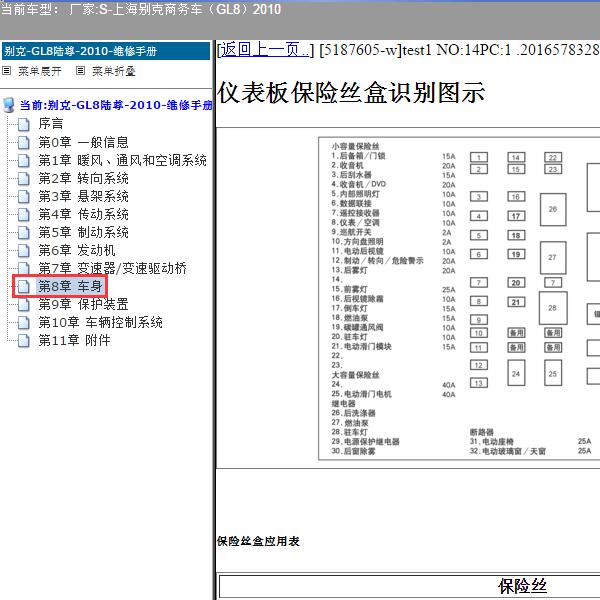This screenshot has height=600, width=600.
Task: Collapse all menus with 菜单折叠
Action: tap(114, 71)
